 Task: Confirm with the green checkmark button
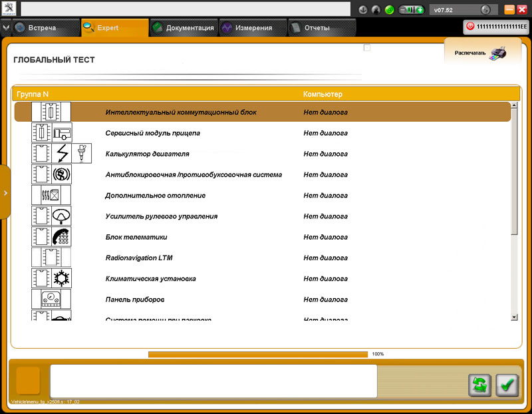(x=507, y=385)
